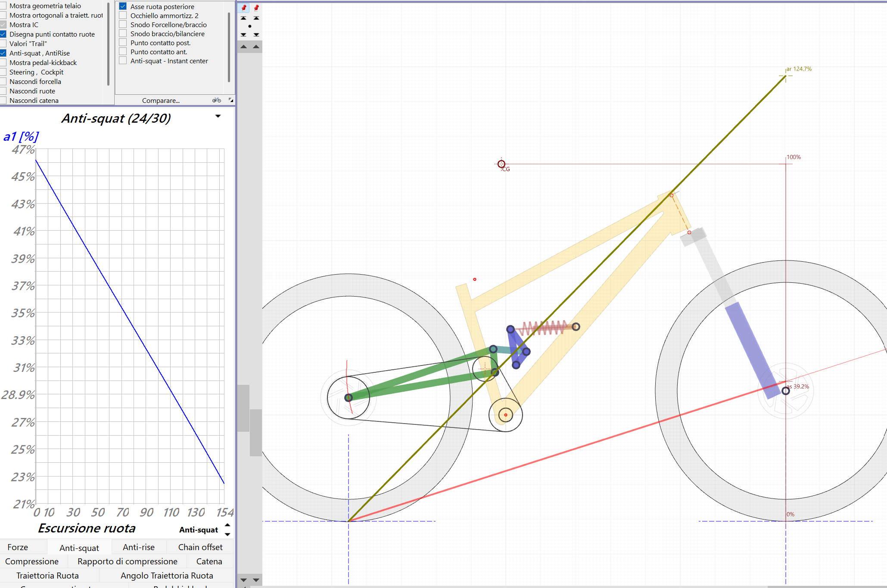Viewport: 887px width, 588px height.
Task: Click the Comparare... button
Action: (x=161, y=100)
